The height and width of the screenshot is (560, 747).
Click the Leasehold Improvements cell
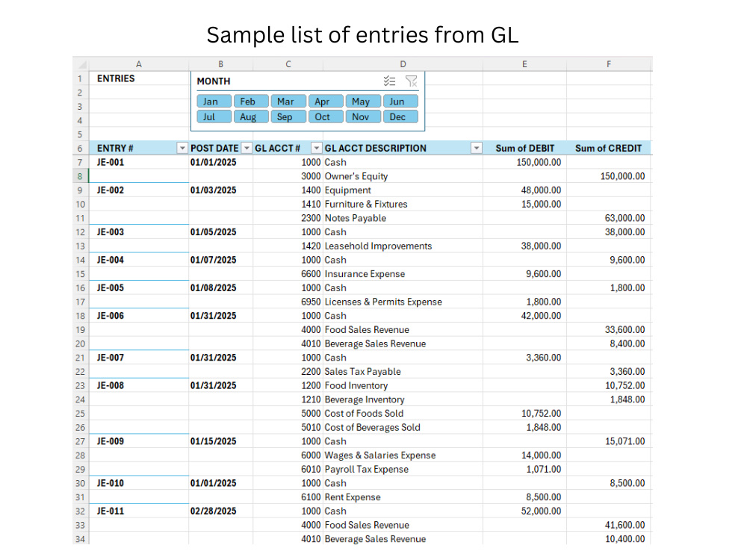click(403, 246)
